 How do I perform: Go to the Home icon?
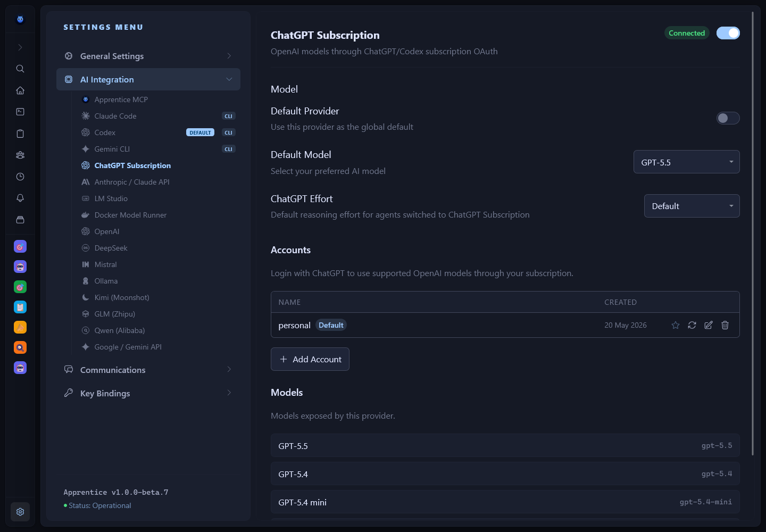20,90
